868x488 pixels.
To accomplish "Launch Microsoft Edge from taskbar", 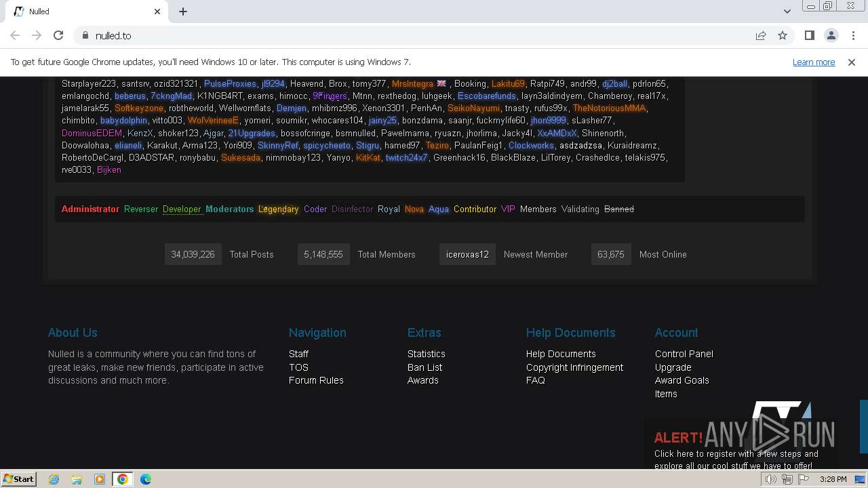I will [x=146, y=479].
